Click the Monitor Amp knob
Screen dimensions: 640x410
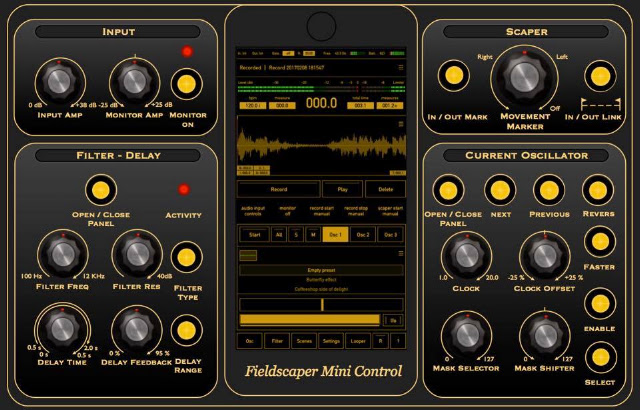134,81
